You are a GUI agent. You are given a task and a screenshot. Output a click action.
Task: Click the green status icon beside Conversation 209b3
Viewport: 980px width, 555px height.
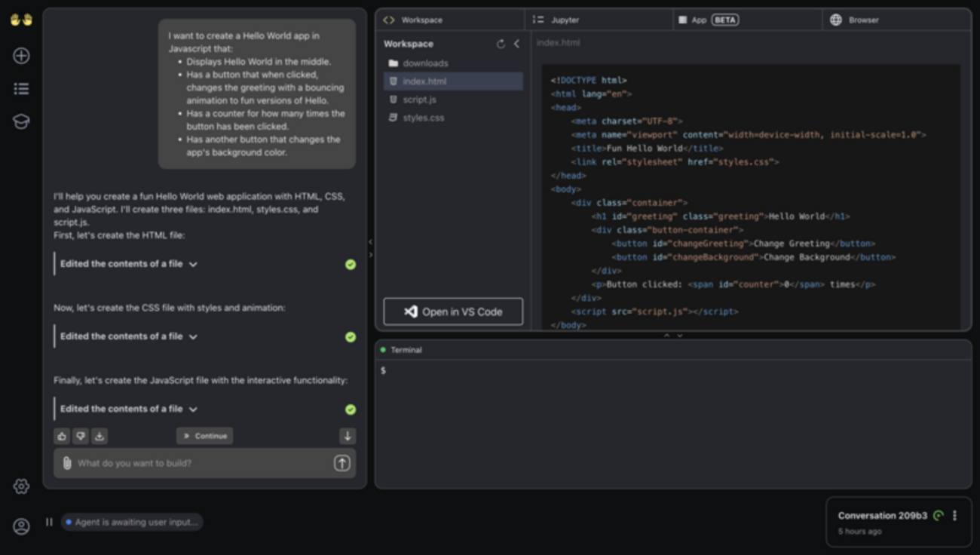tap(939, 516)
